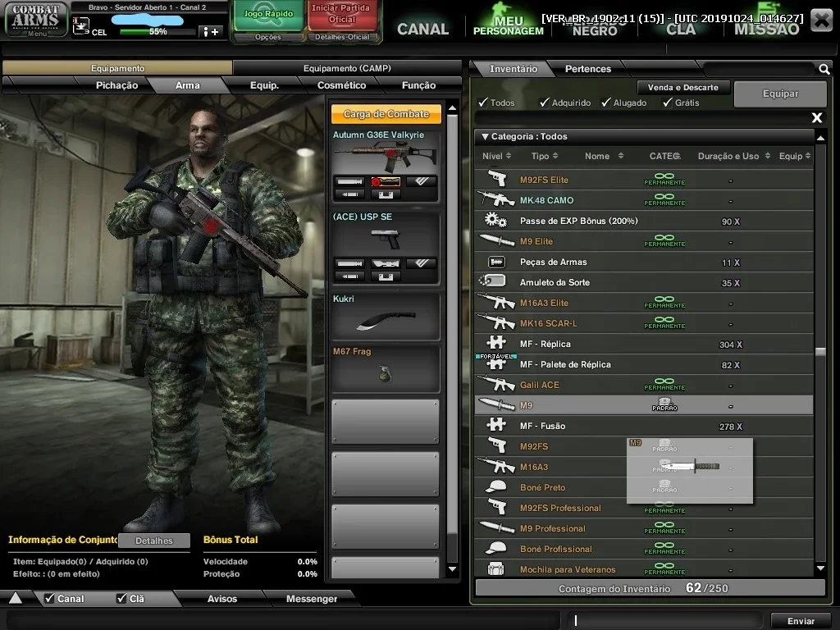Click the Jogo Rápido button
840x630 pixels.
pos(268,15)
